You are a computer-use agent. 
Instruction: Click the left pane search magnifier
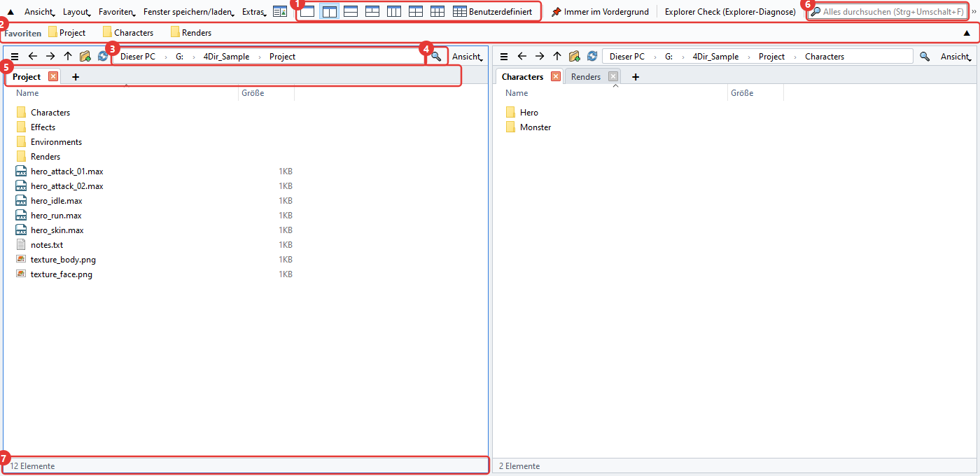(x=436, y=57)
